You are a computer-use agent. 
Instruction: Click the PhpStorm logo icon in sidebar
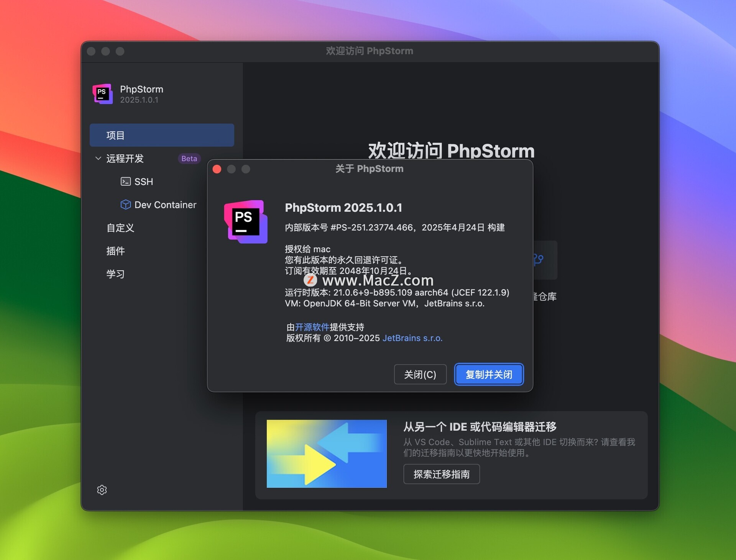point(103,94)
